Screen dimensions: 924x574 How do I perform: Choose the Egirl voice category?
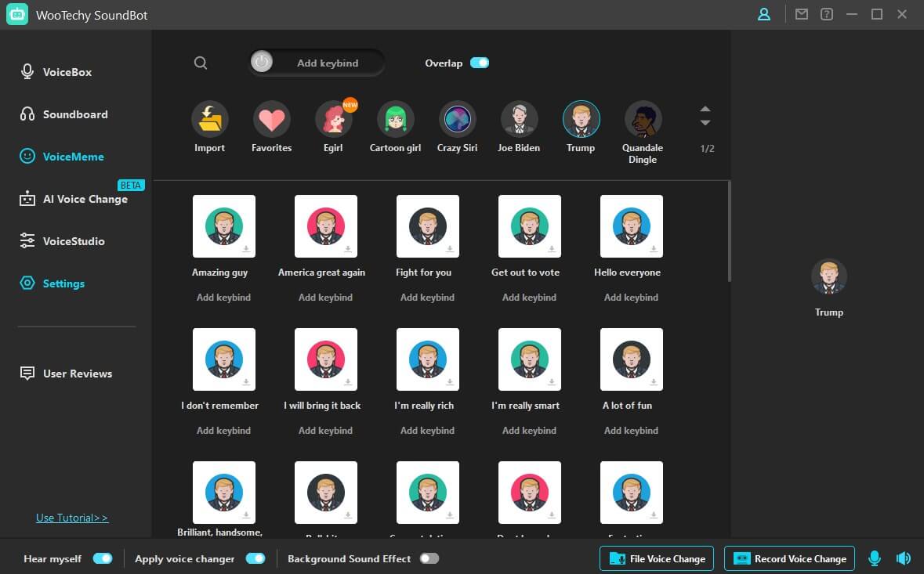click(x=333, y=120)
